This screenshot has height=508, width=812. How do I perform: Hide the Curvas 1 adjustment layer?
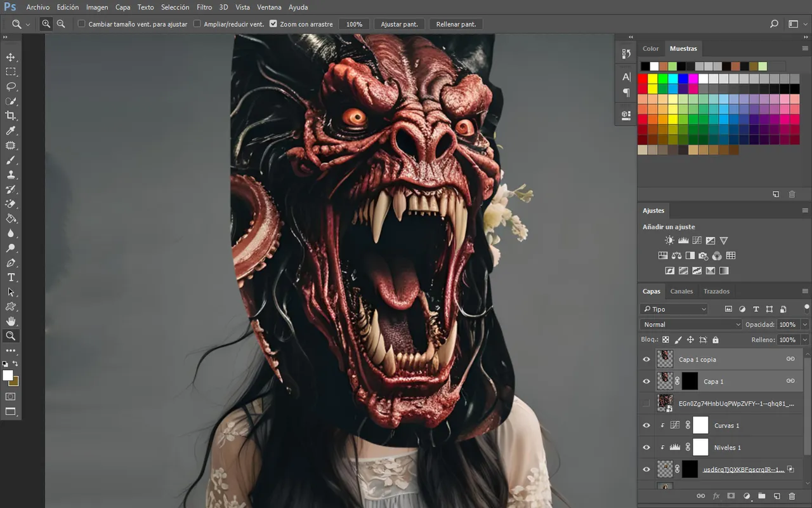point(646,425)
